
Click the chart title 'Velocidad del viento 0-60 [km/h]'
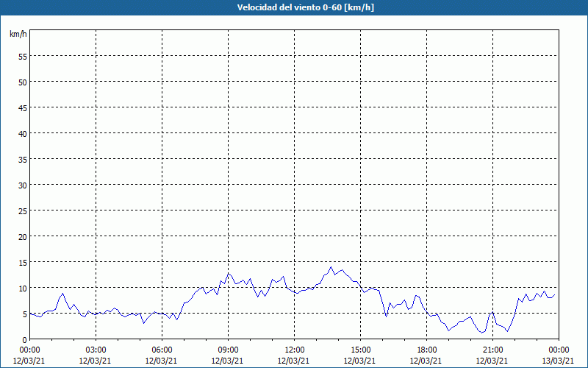[305, 7]
